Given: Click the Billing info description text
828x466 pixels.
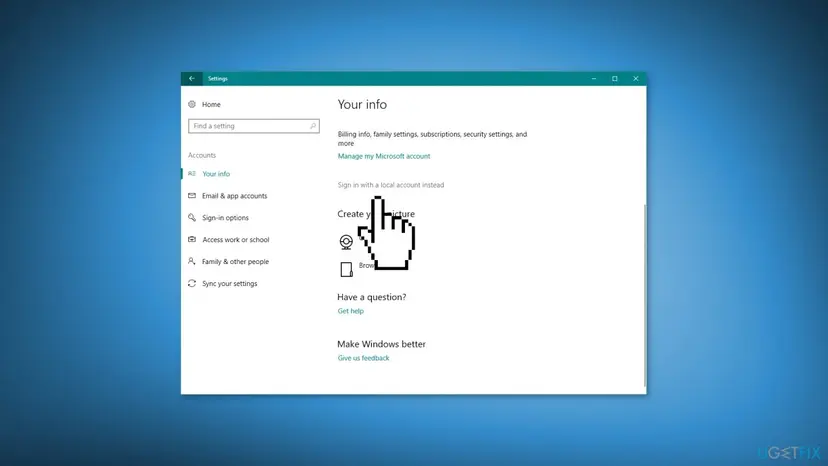Looking at the screenshot, I should tap(432, 139).
